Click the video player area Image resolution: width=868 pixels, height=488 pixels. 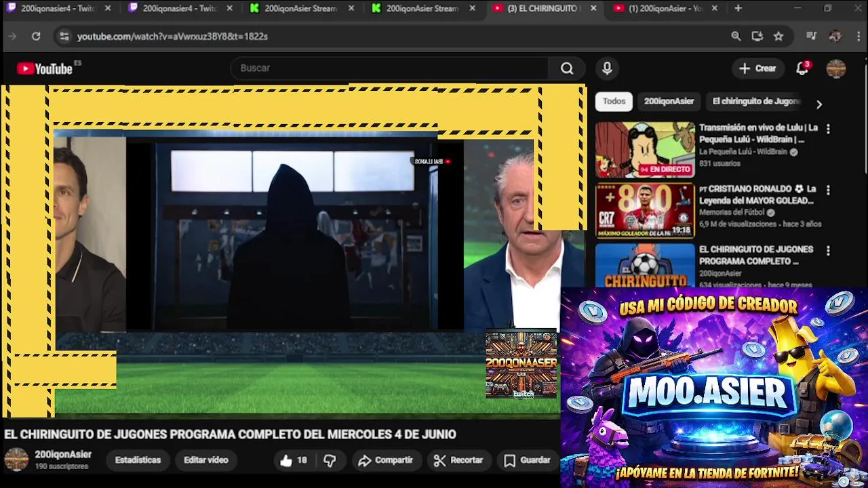pos(293,251)
